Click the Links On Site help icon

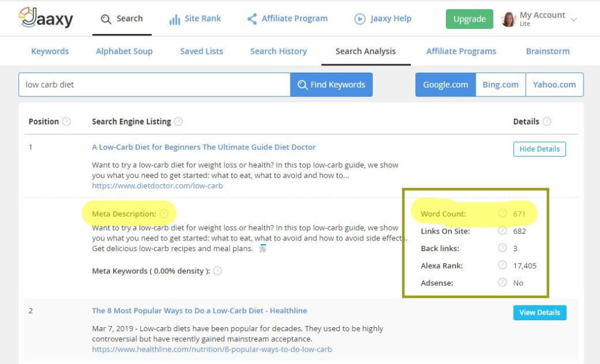(x=502, y=231)
